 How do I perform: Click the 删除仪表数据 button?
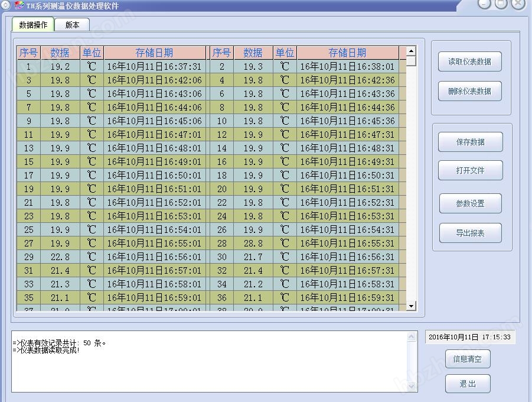point(469,91)
